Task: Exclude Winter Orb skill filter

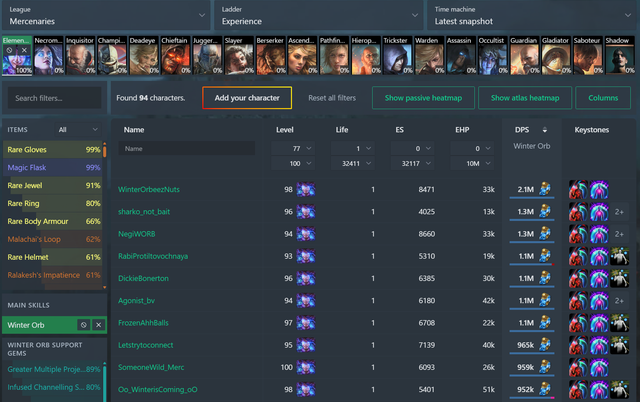Action: [x=84, y=325]
